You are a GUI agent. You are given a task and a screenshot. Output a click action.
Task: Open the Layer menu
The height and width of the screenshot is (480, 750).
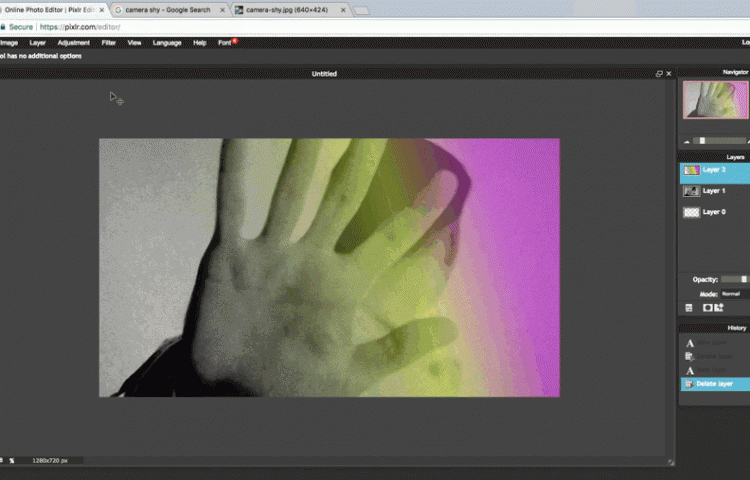tap(37, 43)
